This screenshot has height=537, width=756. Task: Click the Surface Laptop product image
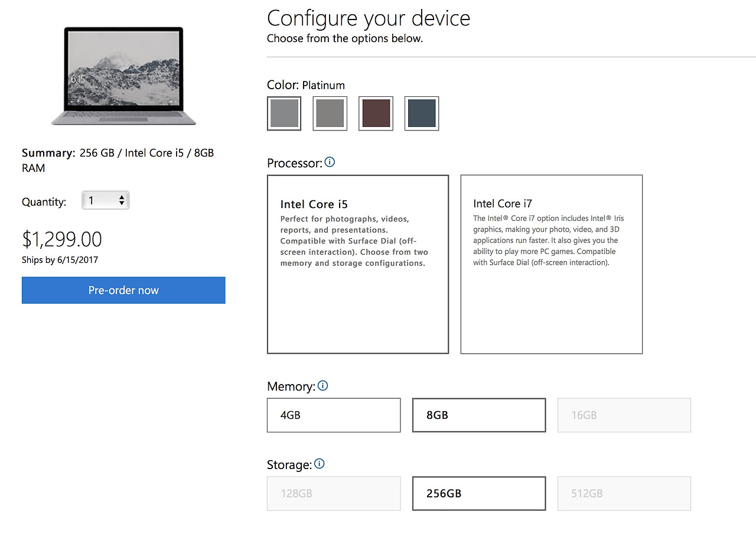tap(123, 76)
